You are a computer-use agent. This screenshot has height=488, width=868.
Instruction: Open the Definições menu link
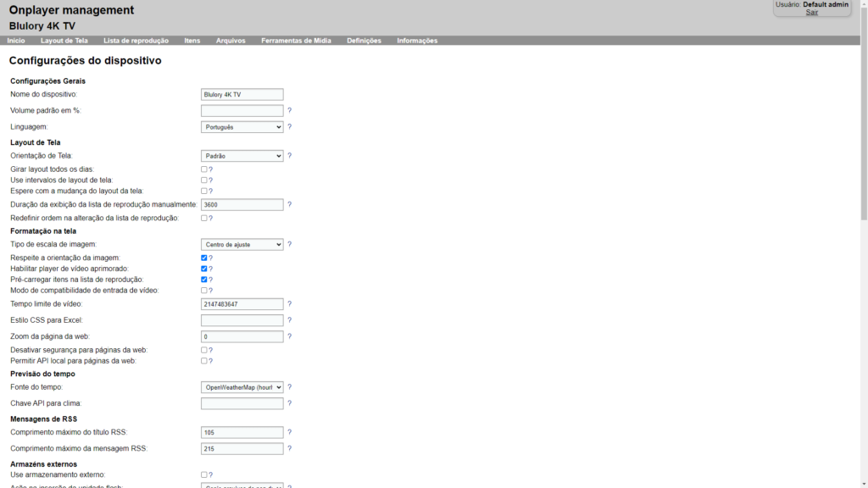coord(364,41)
